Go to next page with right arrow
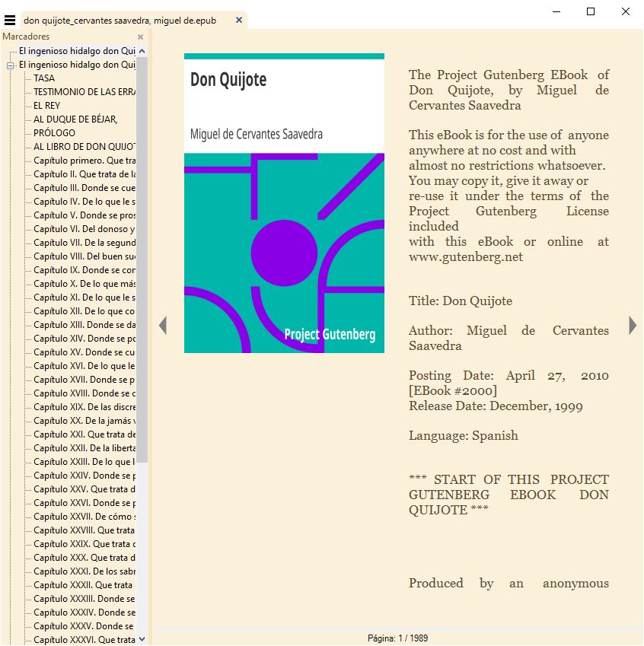644x646 pixels. click(633, 326)
